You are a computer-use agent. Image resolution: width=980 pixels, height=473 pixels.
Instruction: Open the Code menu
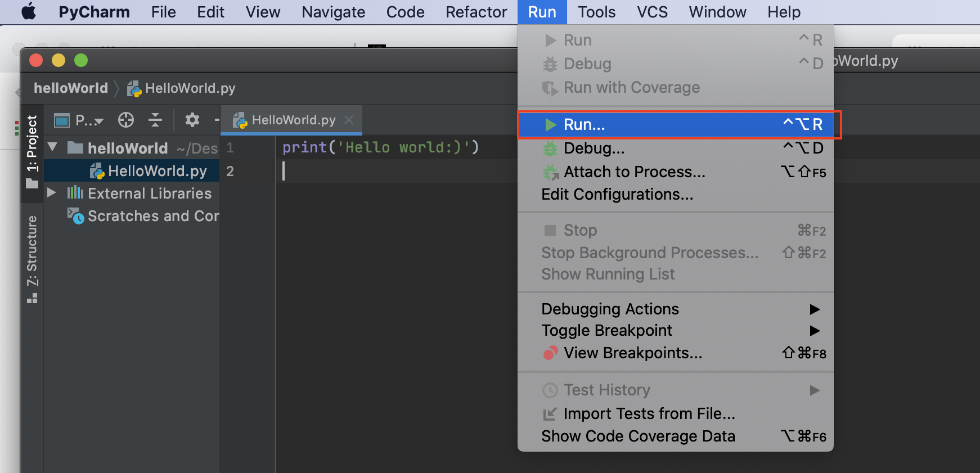pyautogui.click(x=405, y=12)
